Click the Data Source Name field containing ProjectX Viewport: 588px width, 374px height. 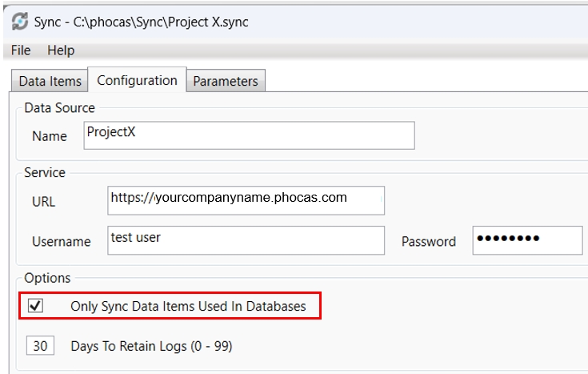click(249, 135)
